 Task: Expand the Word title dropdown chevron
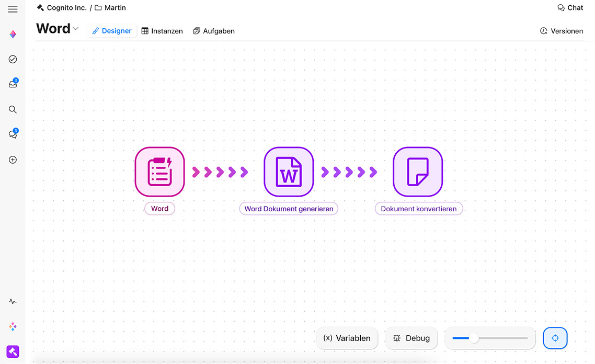76,29
